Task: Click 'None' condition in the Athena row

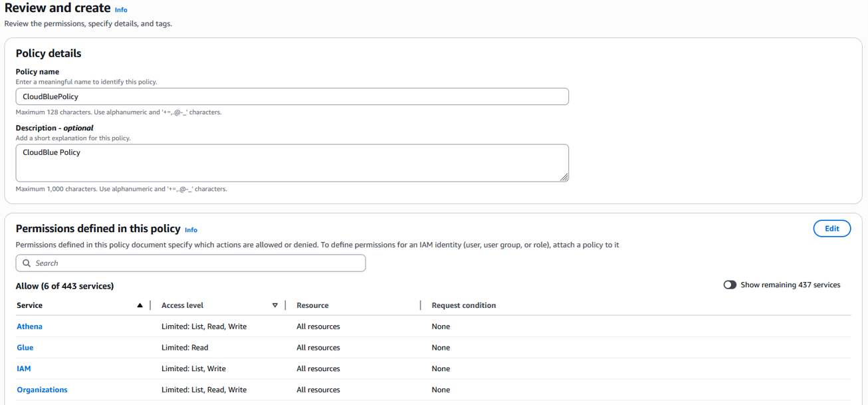Action: point(441,327)
